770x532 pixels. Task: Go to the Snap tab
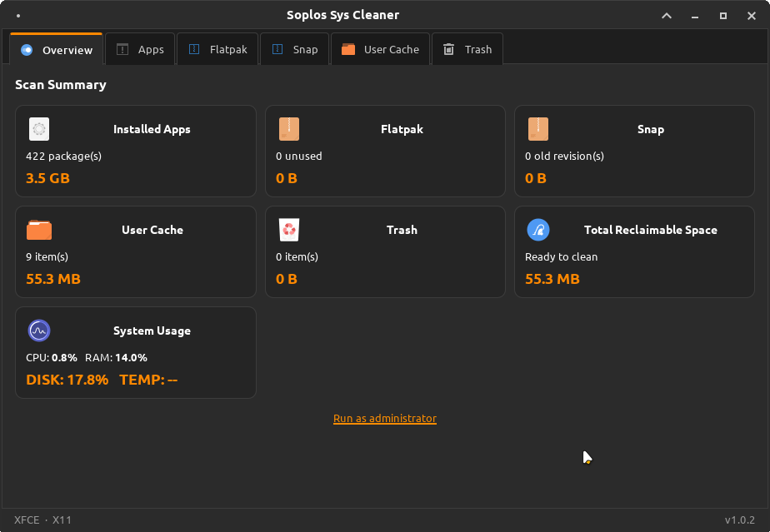tap(295, 49)
